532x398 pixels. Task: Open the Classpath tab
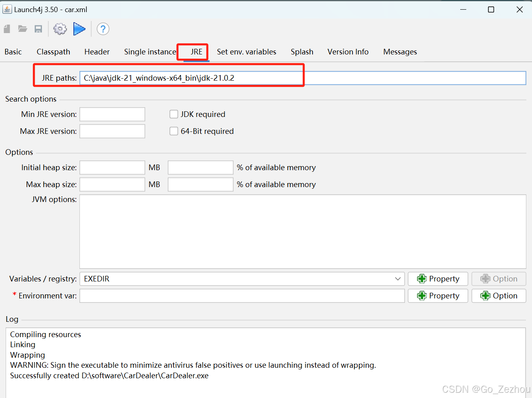click(x=53, y=52)
